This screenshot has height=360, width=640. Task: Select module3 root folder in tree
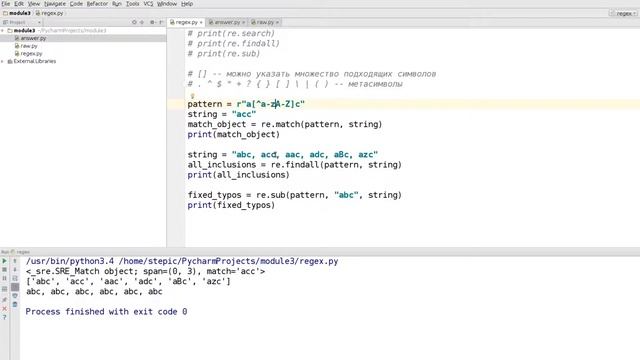24,31
